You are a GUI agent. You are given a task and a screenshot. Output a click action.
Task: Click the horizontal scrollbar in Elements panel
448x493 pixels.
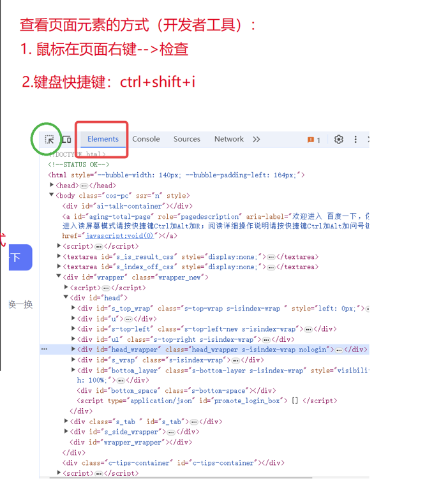coord(181,478)
